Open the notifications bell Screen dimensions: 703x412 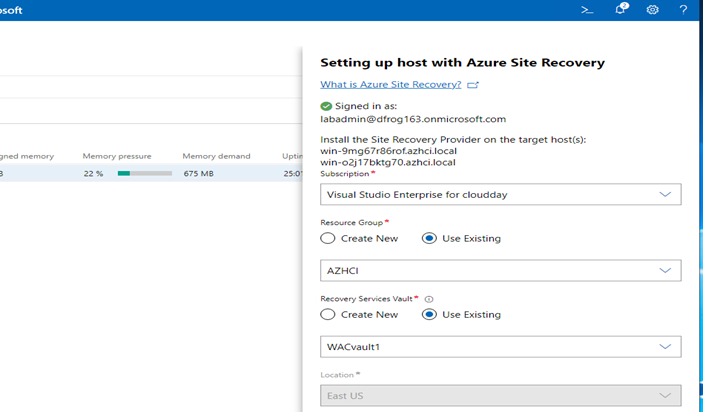point(621,9)
